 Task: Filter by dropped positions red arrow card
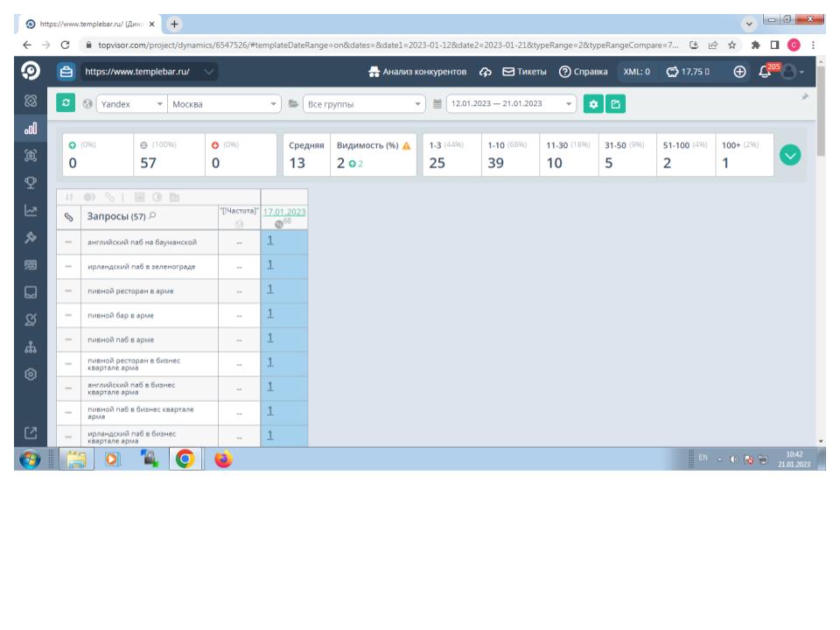click(x=241, y=155)
